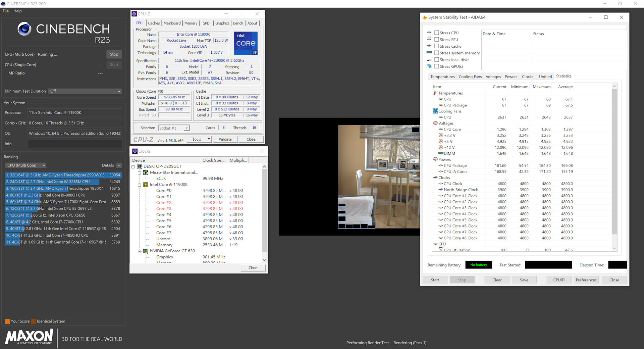The width and height of the screenshot is (644, 349).
Task: Switch to the CPU-Z Memory tab
Action: (191, 23)
